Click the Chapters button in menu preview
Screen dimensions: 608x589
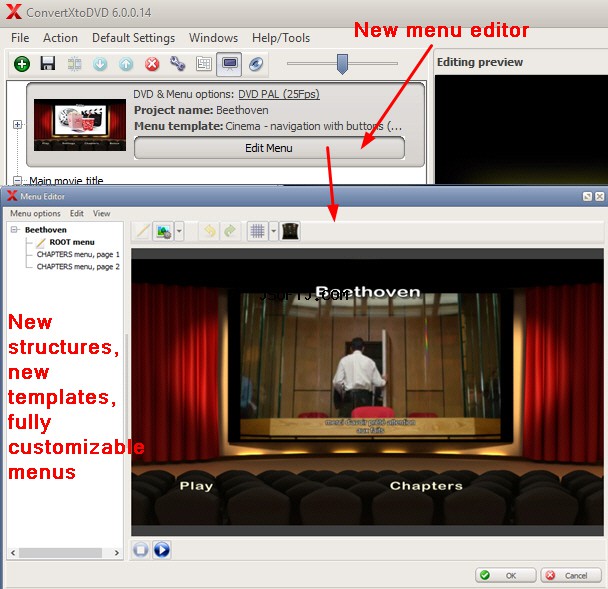(426, 486)
